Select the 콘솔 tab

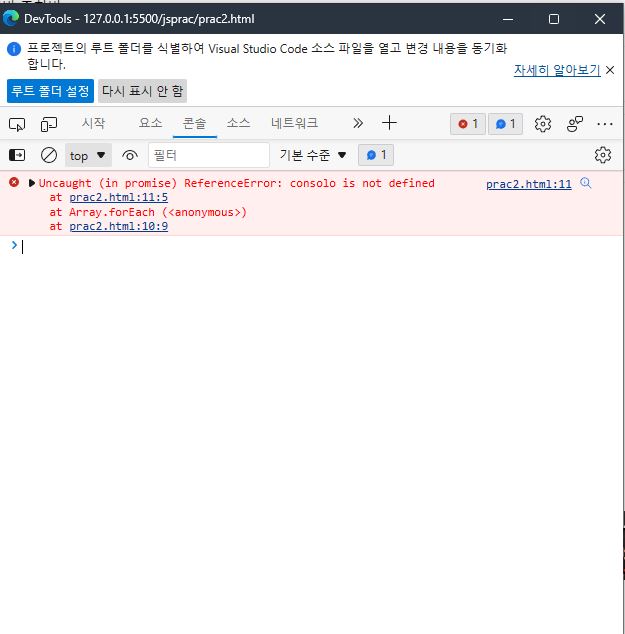(194, 123)
